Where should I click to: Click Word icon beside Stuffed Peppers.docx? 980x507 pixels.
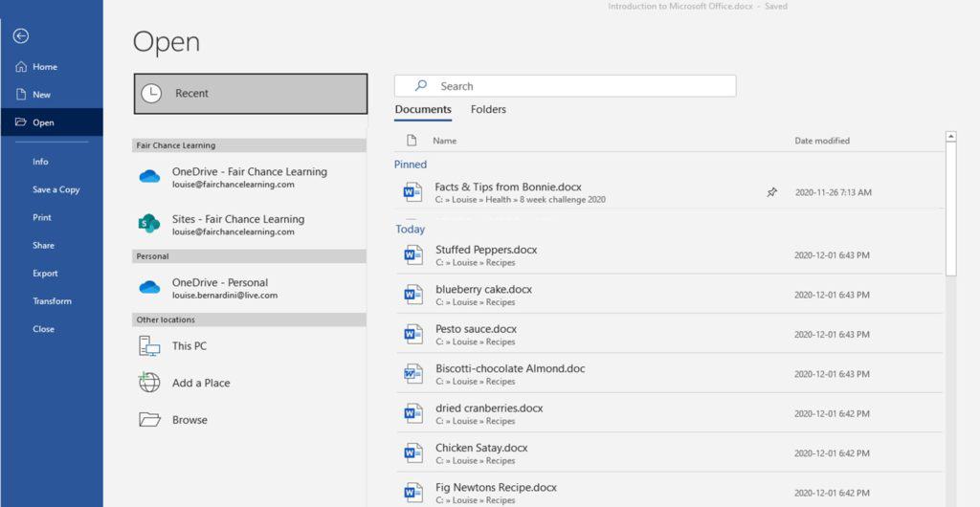[x=413, y=254]
